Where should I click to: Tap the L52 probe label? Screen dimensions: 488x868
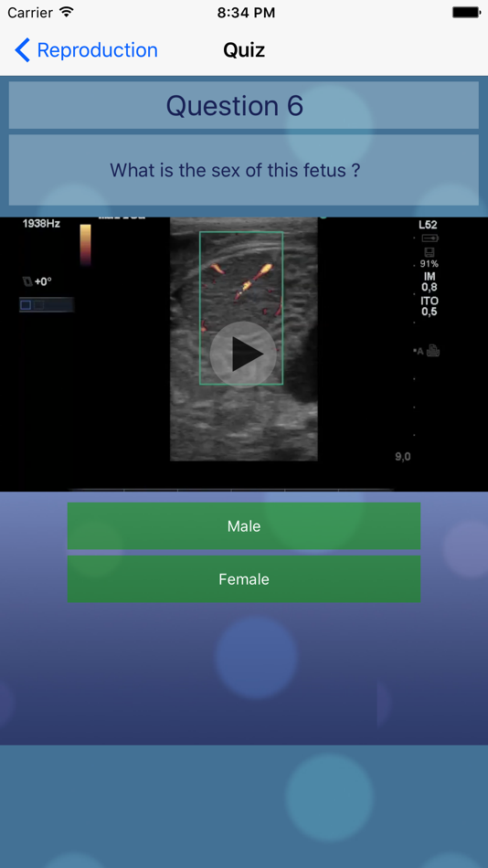click(429, 225)
